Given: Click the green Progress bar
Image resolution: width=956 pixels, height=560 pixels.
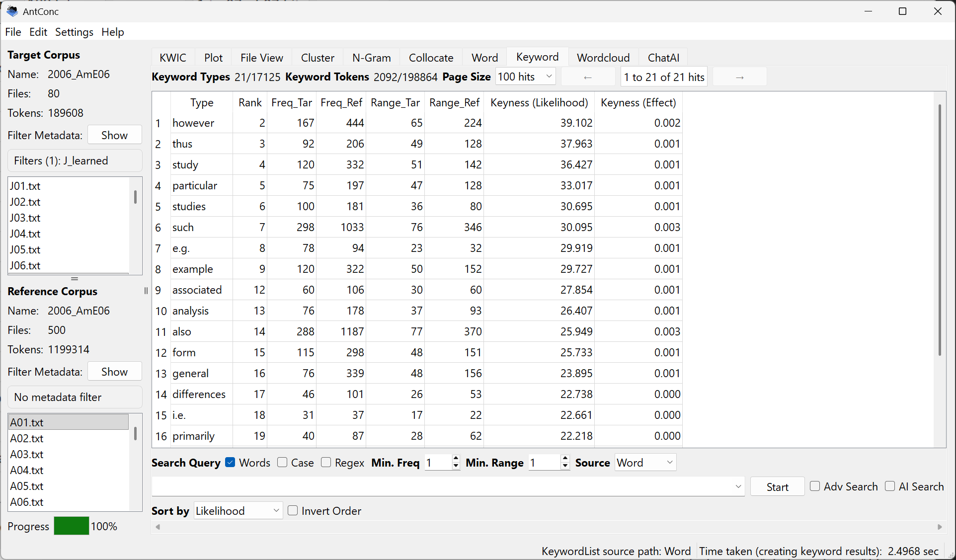Looking at the screenshot, I should pos(71,526).
